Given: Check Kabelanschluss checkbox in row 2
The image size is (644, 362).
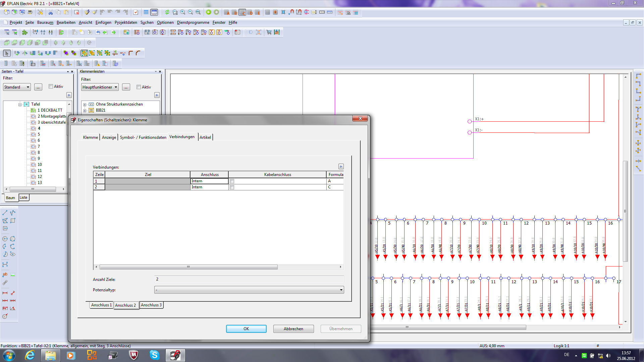Looking at the screenshot, I should (x=232, y=187).
